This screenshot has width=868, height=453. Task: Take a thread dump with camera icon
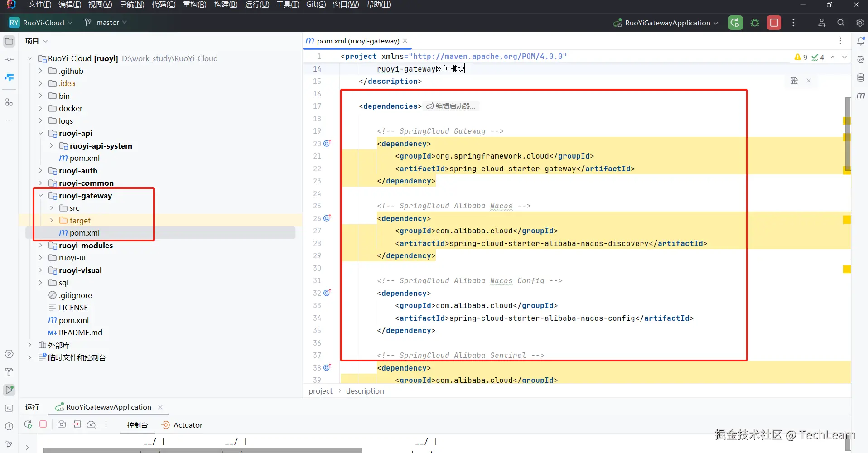pos(62,424)
